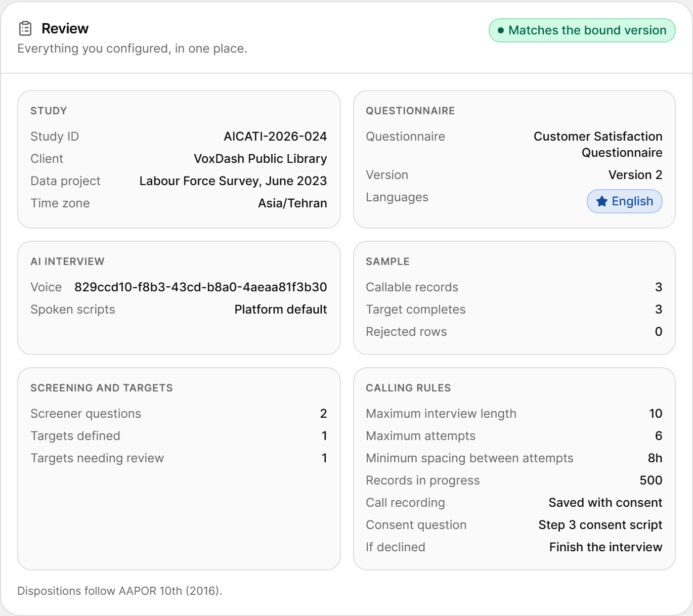Click 'Finish the interview' value
This screenshot has width=693, height=616.
coord(606,547)
